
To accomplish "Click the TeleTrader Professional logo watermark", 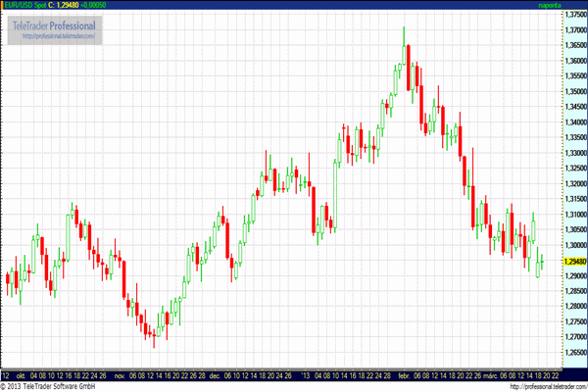I will [x=54, y=24].
